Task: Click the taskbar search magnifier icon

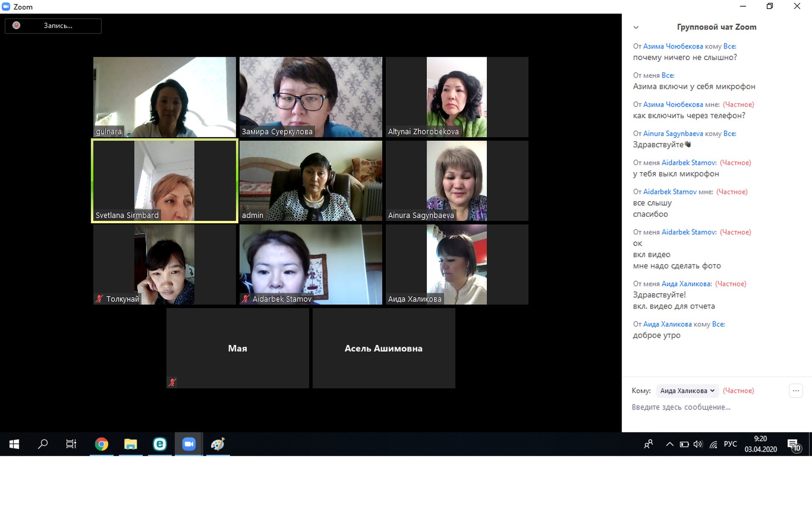Action: (x=43, y=444)
